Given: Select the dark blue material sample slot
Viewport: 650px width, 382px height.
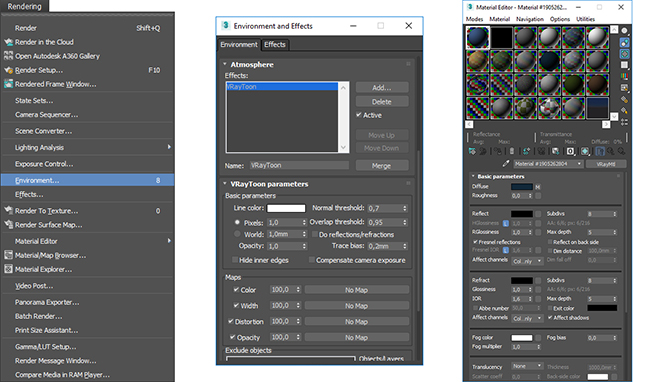Looking at the screenshot, I should (478, 37).
